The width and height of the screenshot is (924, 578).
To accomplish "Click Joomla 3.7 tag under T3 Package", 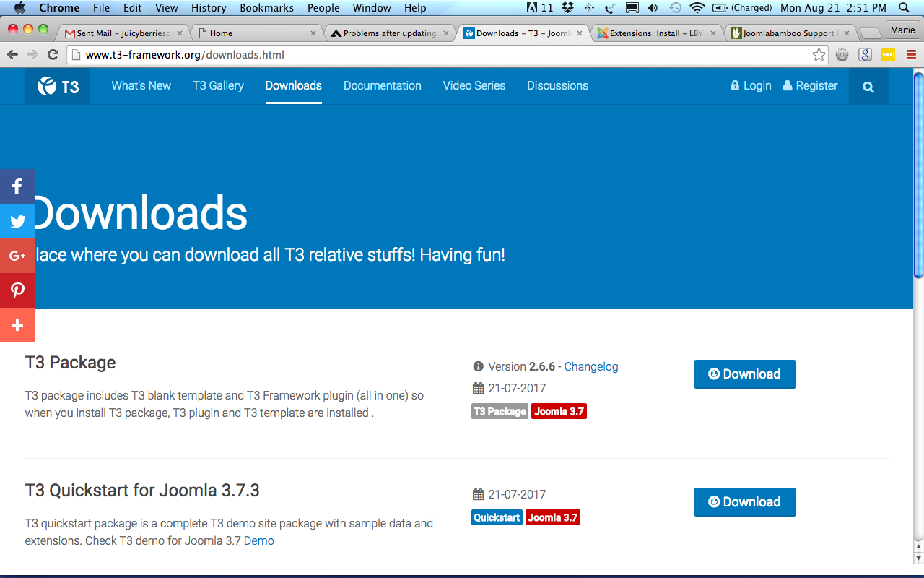I will click(x=559, y=412).
